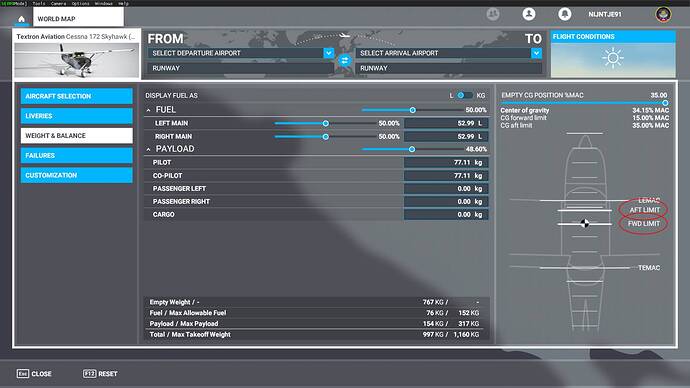Click the Close button at the bottom

click(34, 373)
